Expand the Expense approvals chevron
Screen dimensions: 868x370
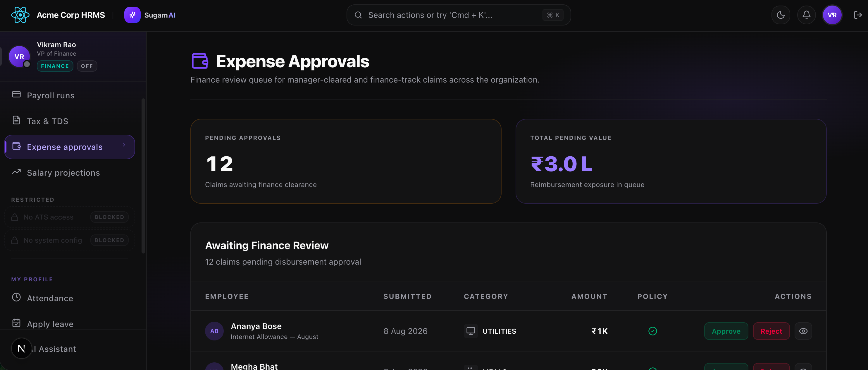click(x=124, y=145)
